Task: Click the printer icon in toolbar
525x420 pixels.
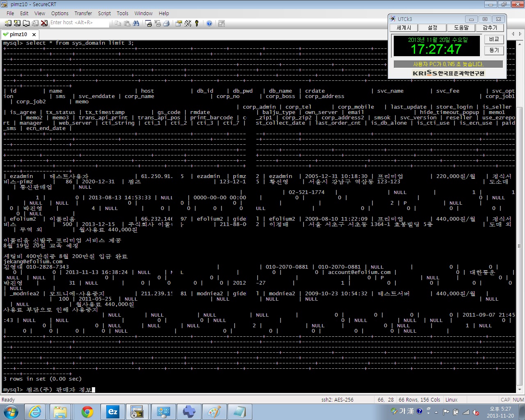Action: pos(167,23)
